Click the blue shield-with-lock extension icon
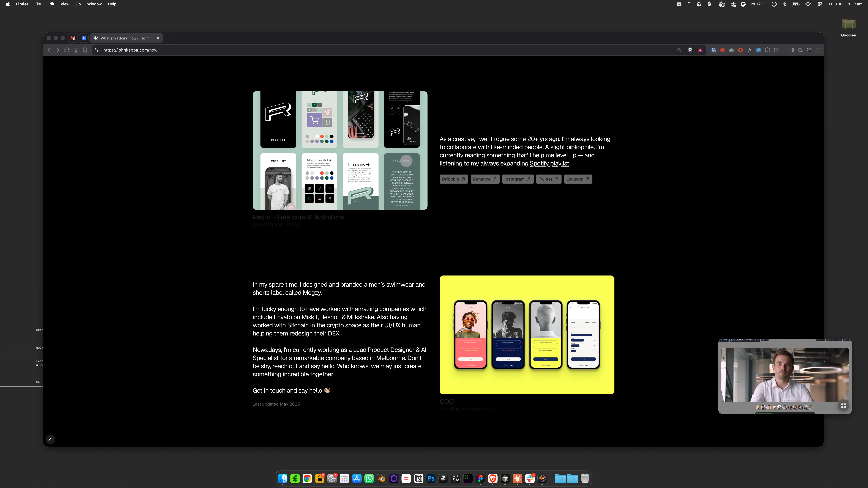Viewport: 868px width, 488px height. (x=713, y=50)
